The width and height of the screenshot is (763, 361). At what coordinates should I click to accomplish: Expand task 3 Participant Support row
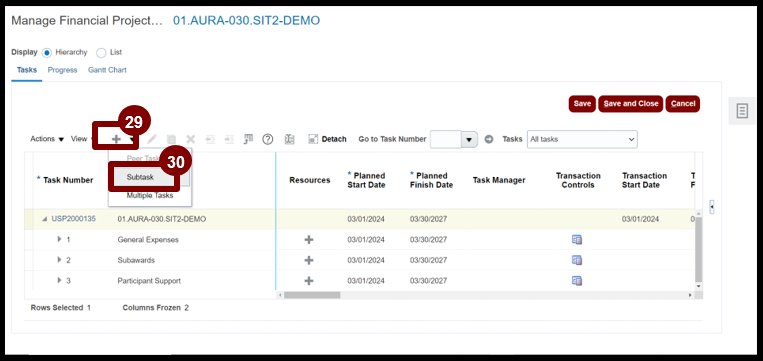point(59,280)
